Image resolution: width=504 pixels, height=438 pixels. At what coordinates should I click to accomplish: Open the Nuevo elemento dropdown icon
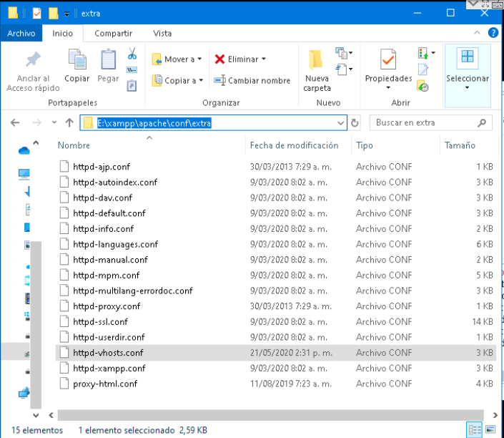coord(344,53)
